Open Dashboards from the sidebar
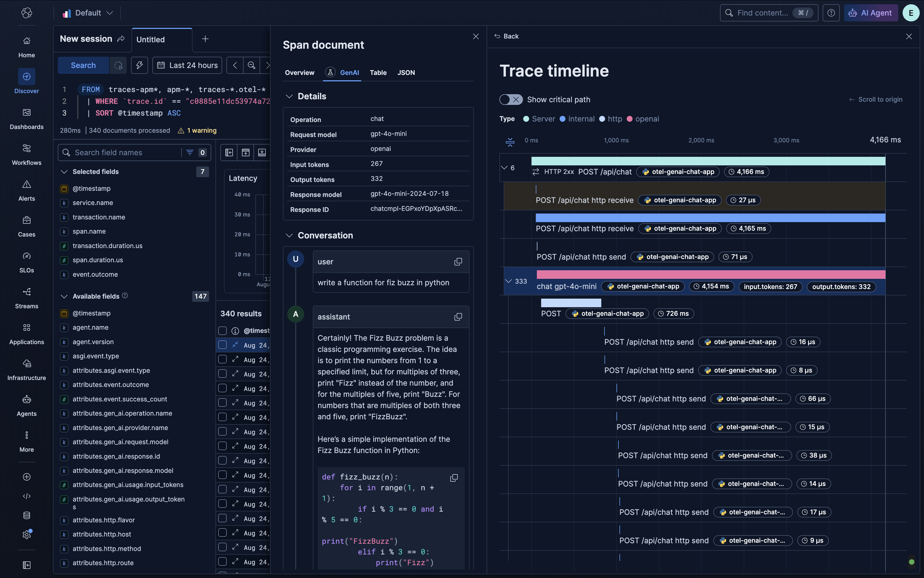The height and width of the screenshot is (578, 924). pos(26,119)
